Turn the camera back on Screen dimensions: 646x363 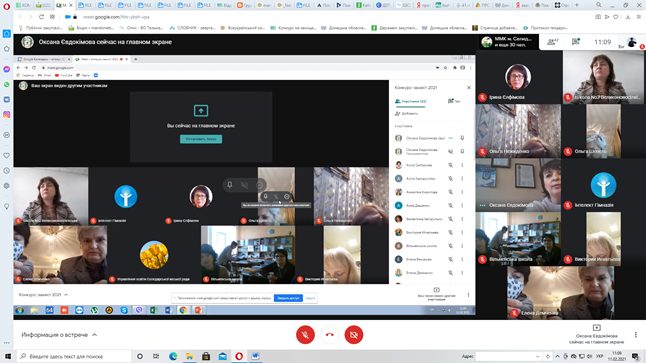point(353,335)
